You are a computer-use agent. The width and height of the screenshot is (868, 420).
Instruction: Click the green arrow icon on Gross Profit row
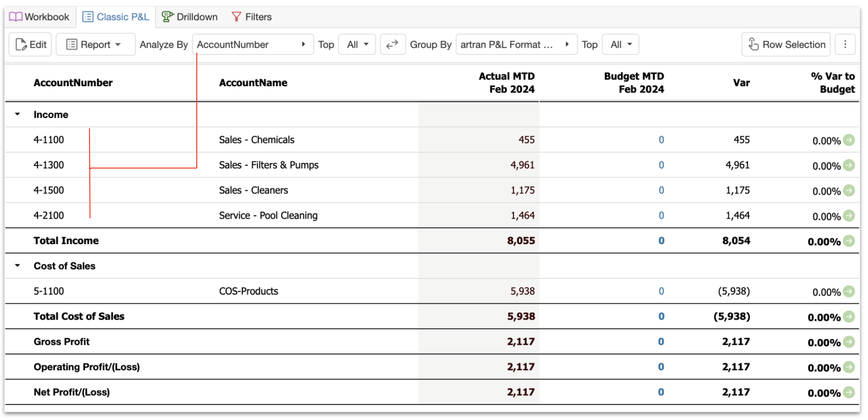849,342
